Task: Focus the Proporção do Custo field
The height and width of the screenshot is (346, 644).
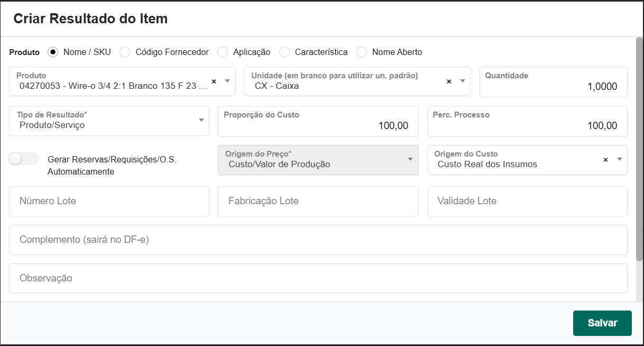Action: tap(318, 125)
